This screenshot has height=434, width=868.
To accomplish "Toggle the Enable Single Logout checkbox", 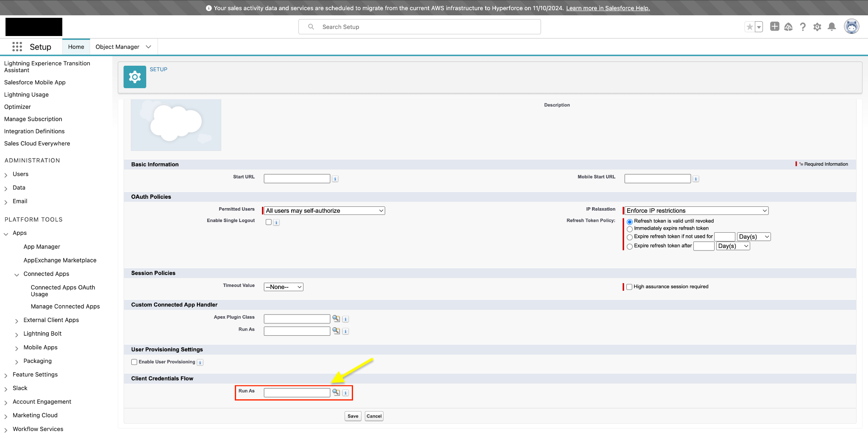I will pyautogui.click(x=269, y=222).
